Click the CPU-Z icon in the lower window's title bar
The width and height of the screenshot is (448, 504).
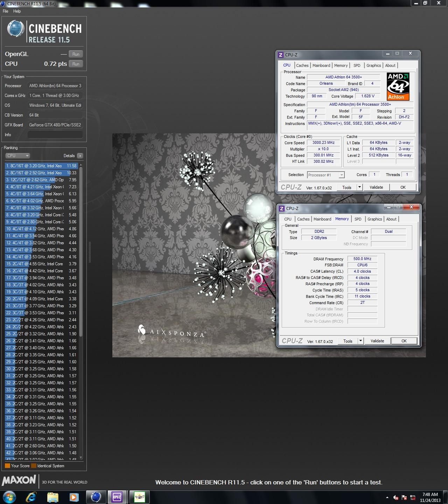[282, 209]
